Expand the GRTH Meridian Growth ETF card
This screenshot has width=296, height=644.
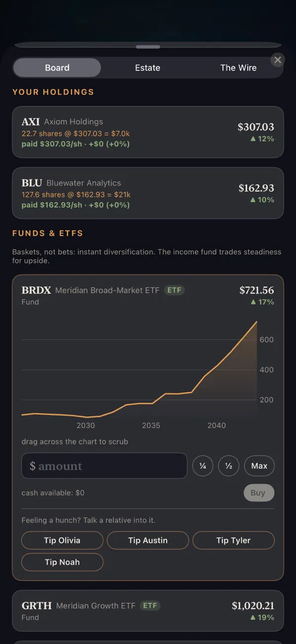(148, 611)
